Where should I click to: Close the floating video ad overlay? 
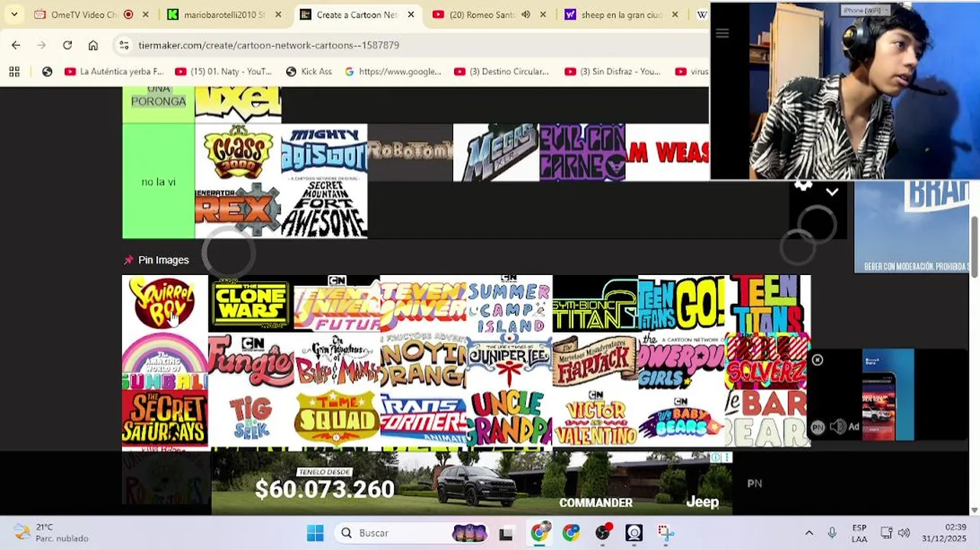(817, 360)
